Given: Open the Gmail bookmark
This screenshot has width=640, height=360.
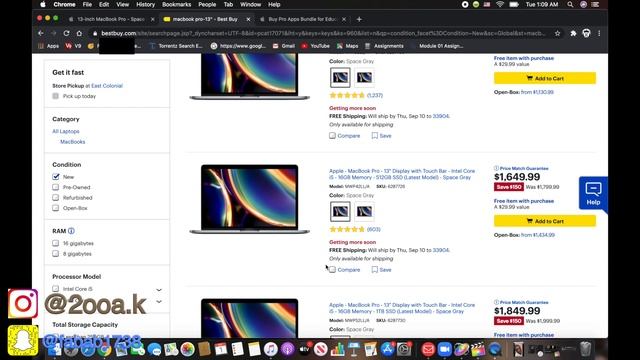Looking at the screenshot, I should (284, 46).
